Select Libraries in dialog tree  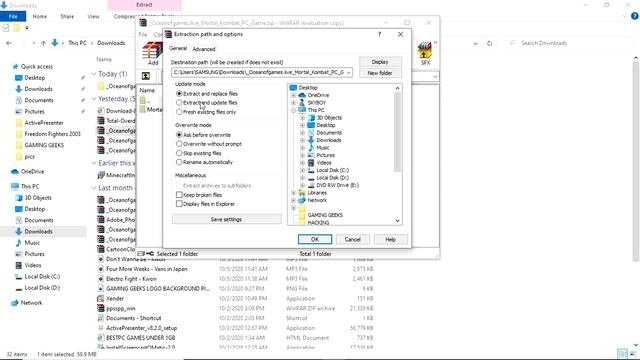pyautogui.click(x=317, y=193)
